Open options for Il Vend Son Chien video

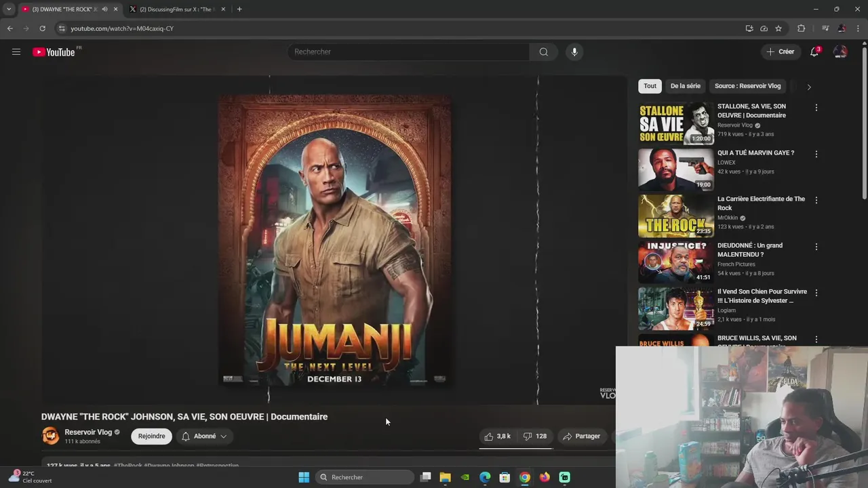tap(816, 293)
